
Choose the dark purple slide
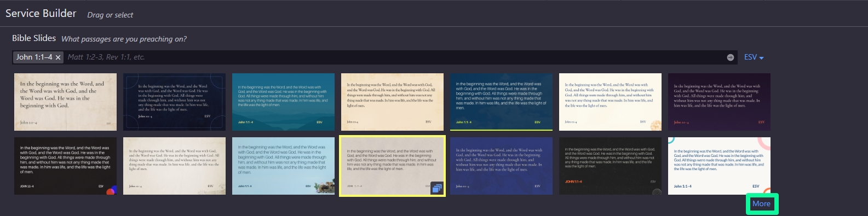click(x=719, y=102)
